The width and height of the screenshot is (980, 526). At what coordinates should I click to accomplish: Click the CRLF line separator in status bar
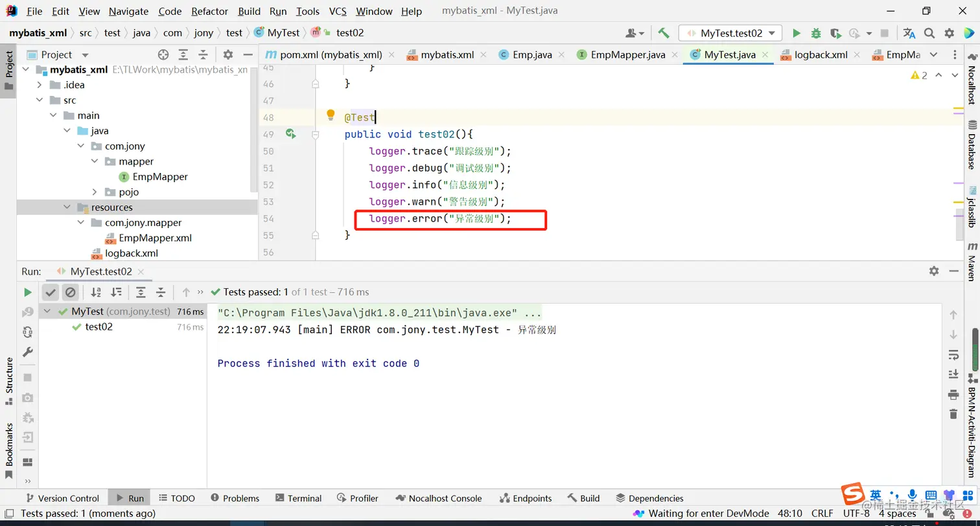(822, 513)
